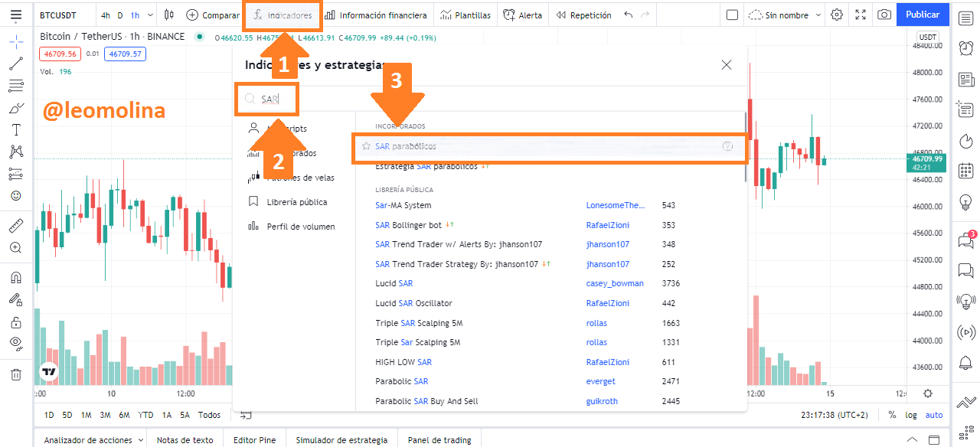This screenshot has width=980, height=447.
Task: Select the ruler measure tool
Action: click(x=16, y=226)
